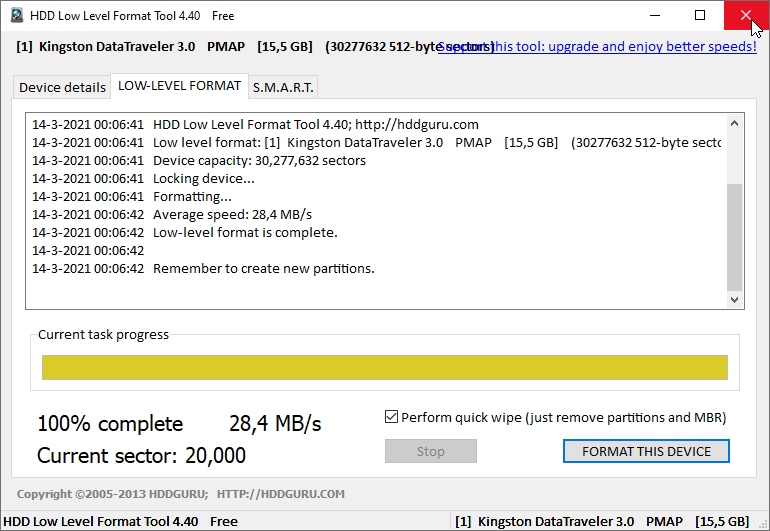Open the S.M.A.R.T. tab
The image size is (770, 531).
click(283, 87)
